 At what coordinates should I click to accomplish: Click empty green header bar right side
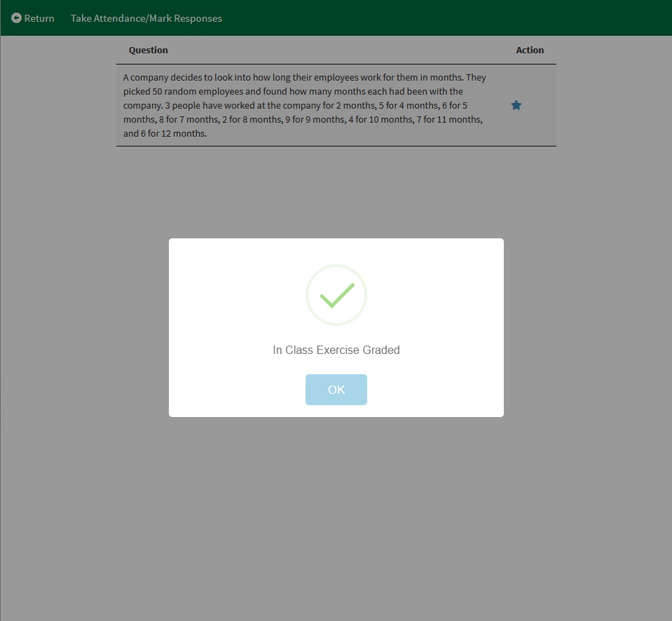(x=491, y=18)
